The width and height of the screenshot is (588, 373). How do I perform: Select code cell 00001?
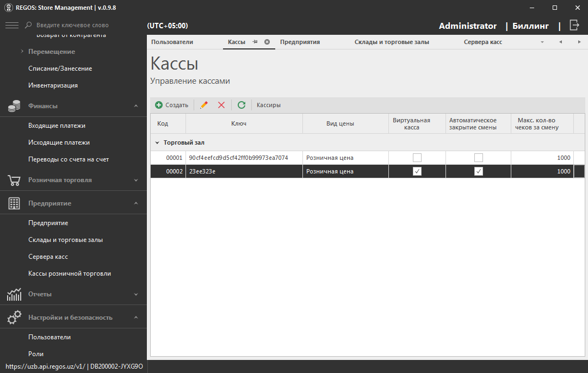[168, 158]
